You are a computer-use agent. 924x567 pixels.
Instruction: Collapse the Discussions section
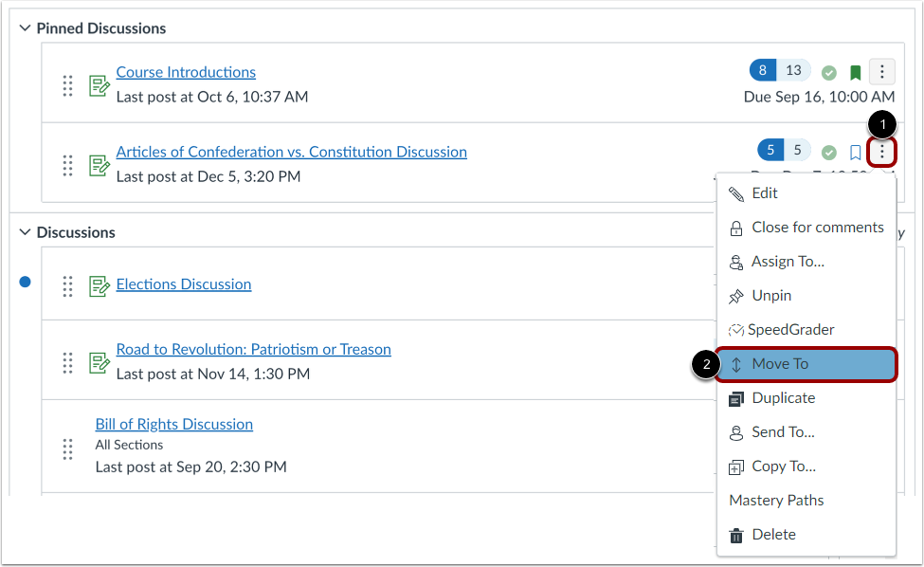click(25, 232)
